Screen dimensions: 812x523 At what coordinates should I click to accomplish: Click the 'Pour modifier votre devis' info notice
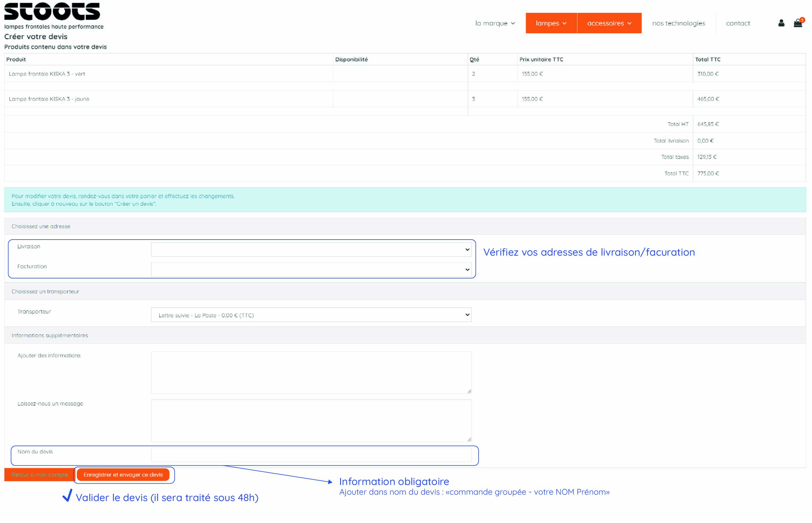pyautogui.click(x=405, y=200)
